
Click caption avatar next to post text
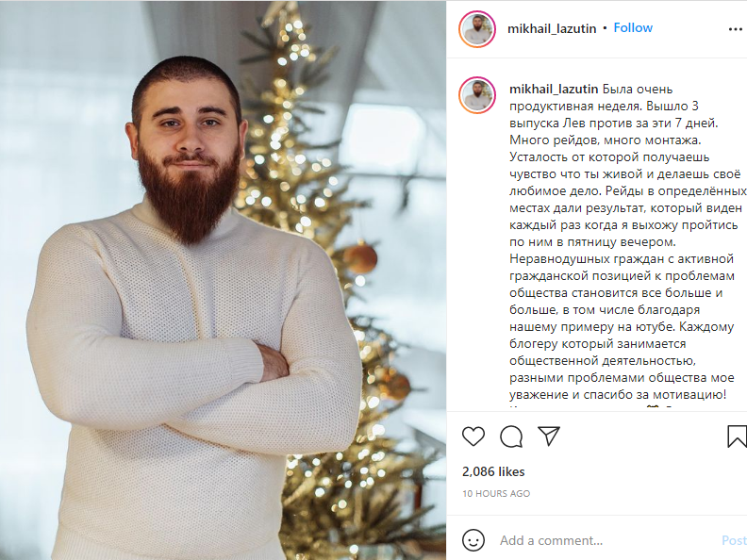[477, 95]
